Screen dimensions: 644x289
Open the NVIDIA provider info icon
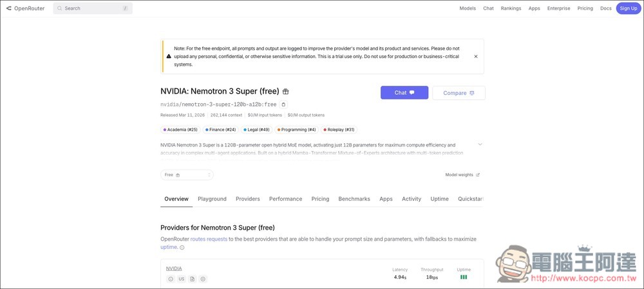(x=171, y=279)
